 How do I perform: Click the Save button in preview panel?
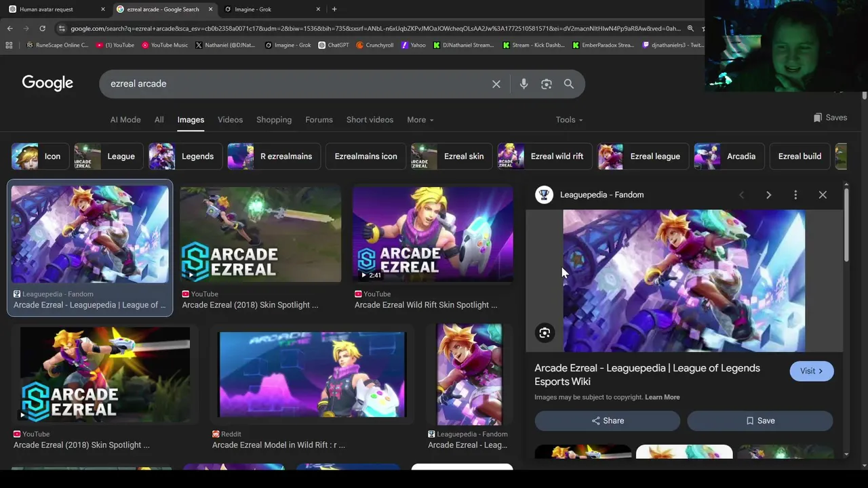(759, 421)
